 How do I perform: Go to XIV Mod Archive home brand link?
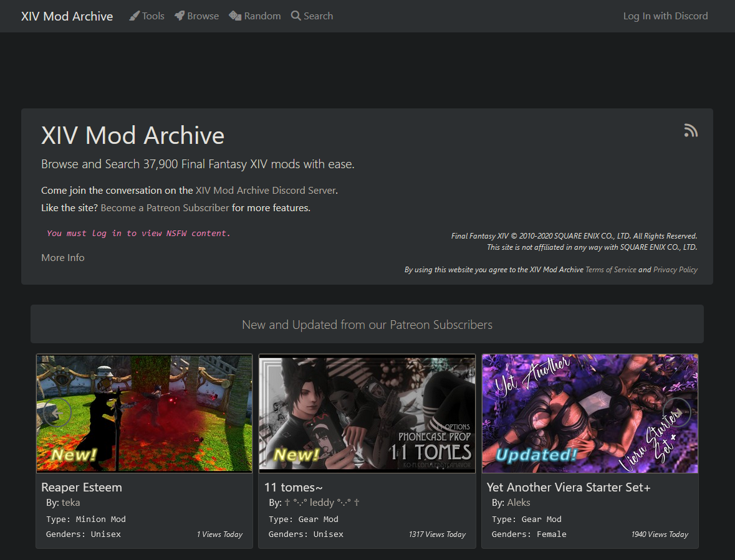(67, 16)
